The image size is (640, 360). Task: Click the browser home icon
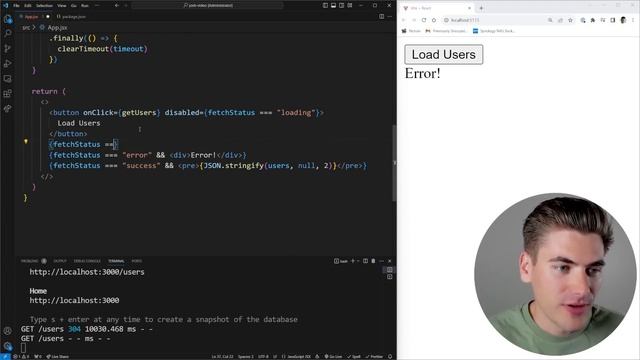point(433,20)
